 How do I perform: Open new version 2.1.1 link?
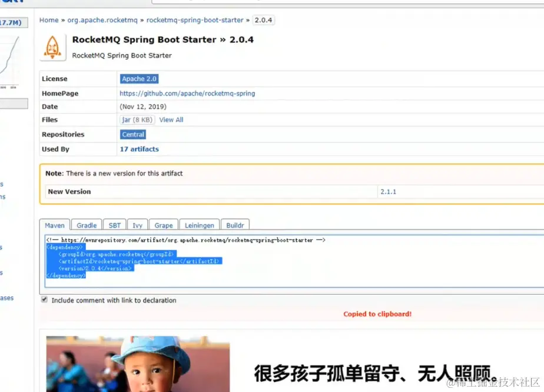click(x=388, y=191)
